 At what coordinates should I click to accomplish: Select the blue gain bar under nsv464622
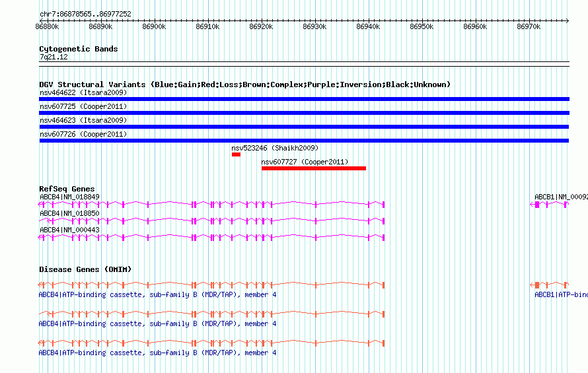(x=304, y=99)
